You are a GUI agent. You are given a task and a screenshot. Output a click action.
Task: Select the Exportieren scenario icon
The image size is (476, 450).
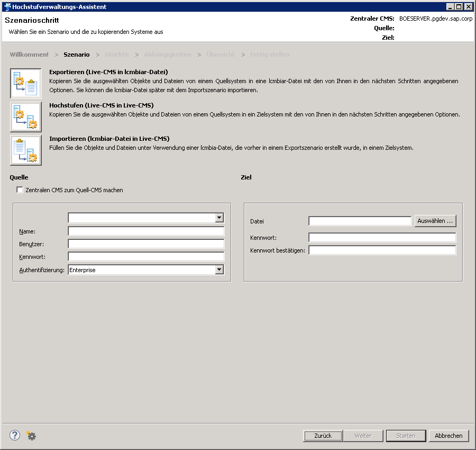[25, 83]
